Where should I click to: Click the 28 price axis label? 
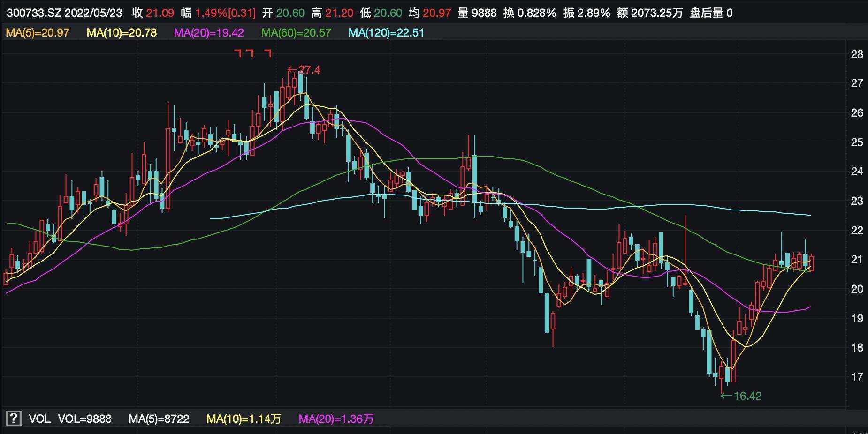857,54
